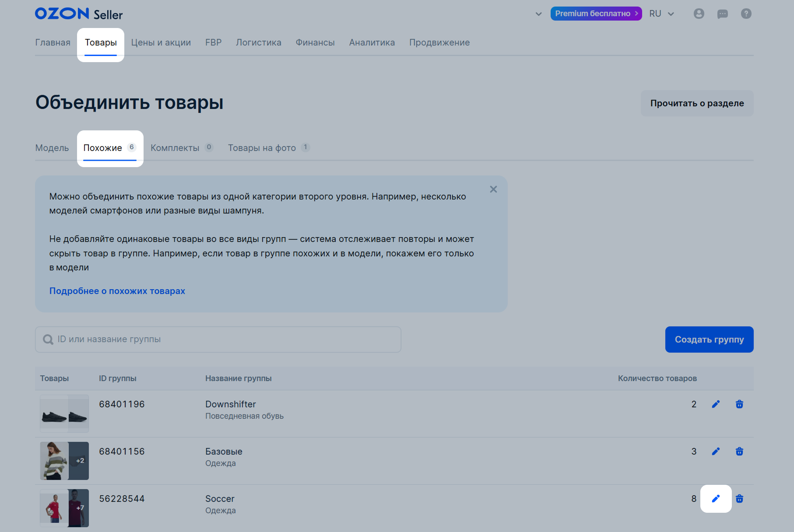Click the Базовые group name
794x532 pixels.
pyautogui.click(x=224, y=451)
